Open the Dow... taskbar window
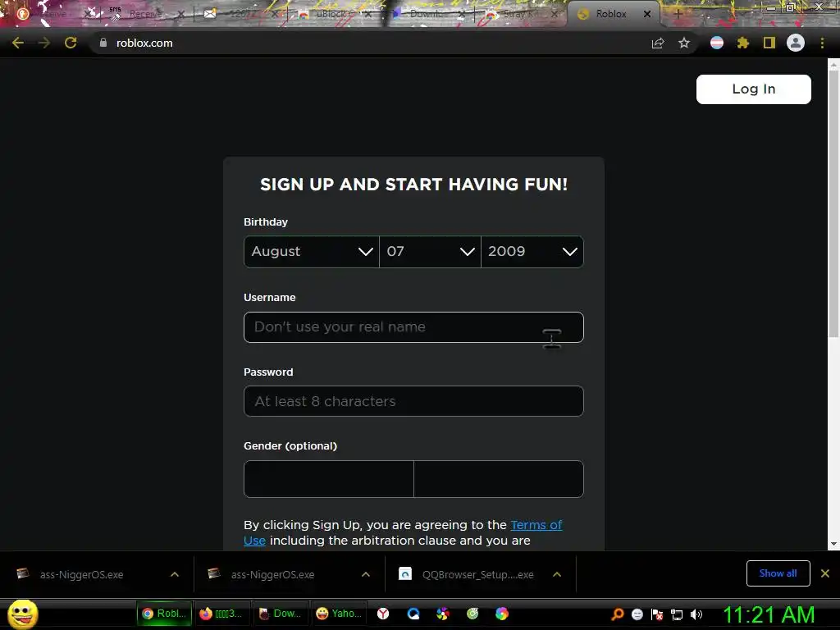The width and height of the screenshot is (840, 630). 279,614
